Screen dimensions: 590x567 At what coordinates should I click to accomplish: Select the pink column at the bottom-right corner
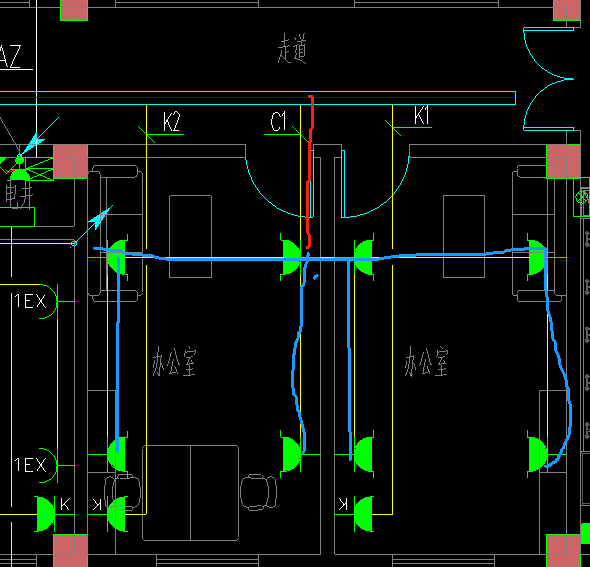pyautogui.click(x=563, y=551)
